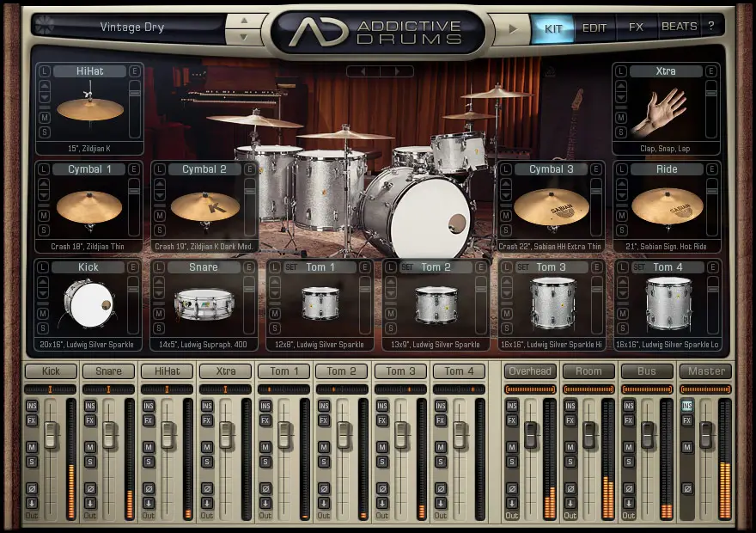
Task: Switch to the EDIT tab
Action: click(594, 28)
